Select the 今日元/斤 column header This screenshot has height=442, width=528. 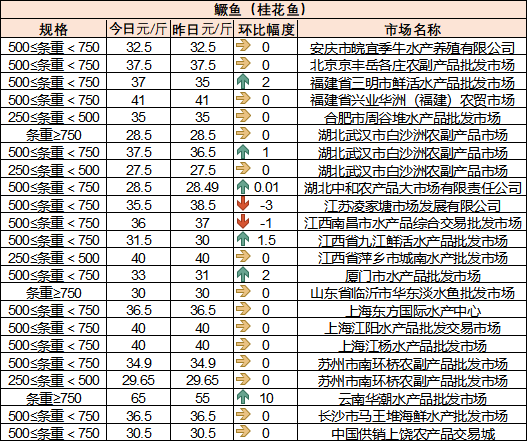[138, 29]
